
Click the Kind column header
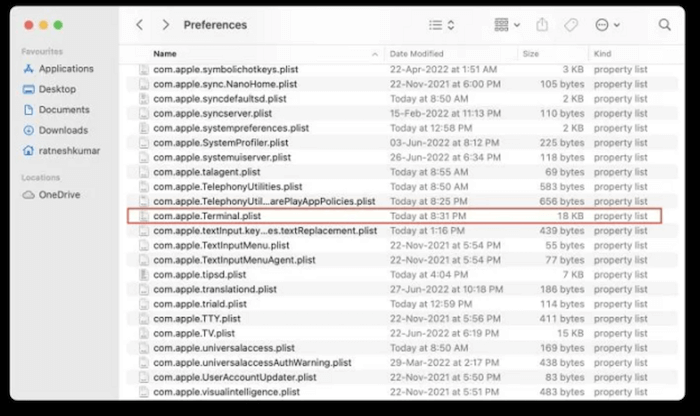[603, 53]
